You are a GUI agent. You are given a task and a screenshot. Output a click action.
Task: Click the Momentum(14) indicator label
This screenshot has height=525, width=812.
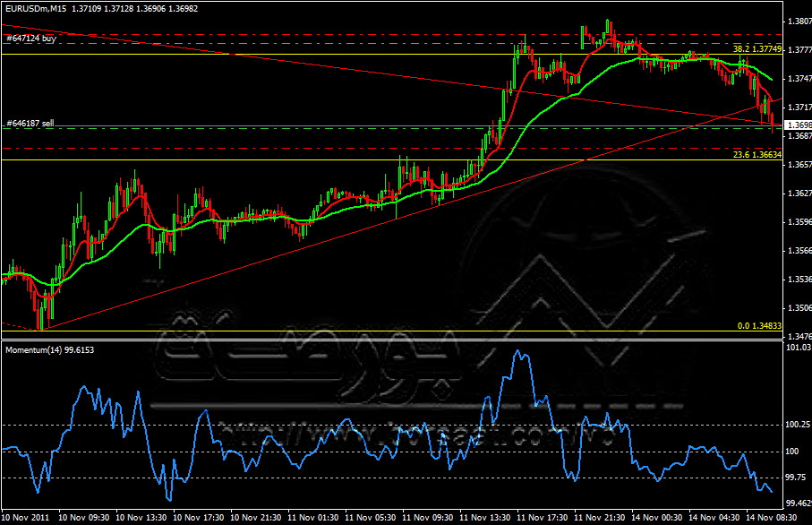(49, 349)
